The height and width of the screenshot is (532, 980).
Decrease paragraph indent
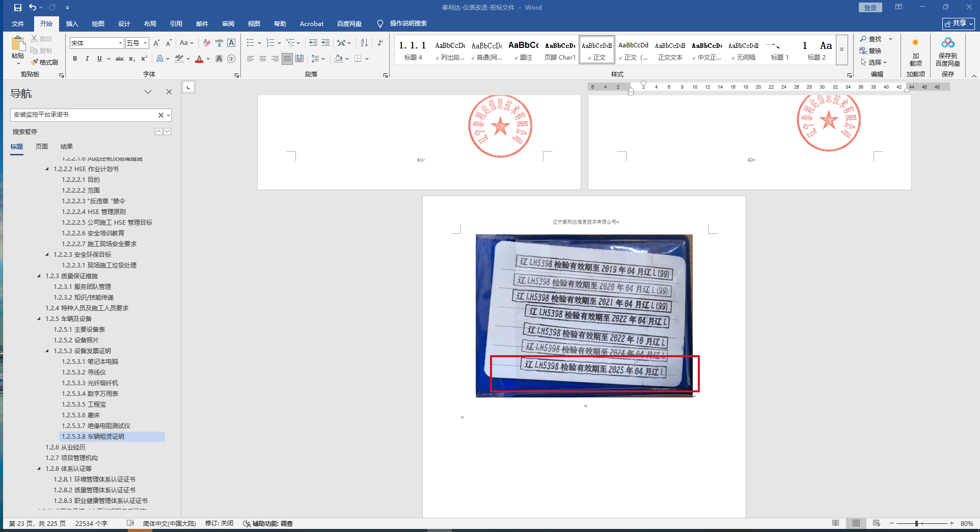(313, 43)
